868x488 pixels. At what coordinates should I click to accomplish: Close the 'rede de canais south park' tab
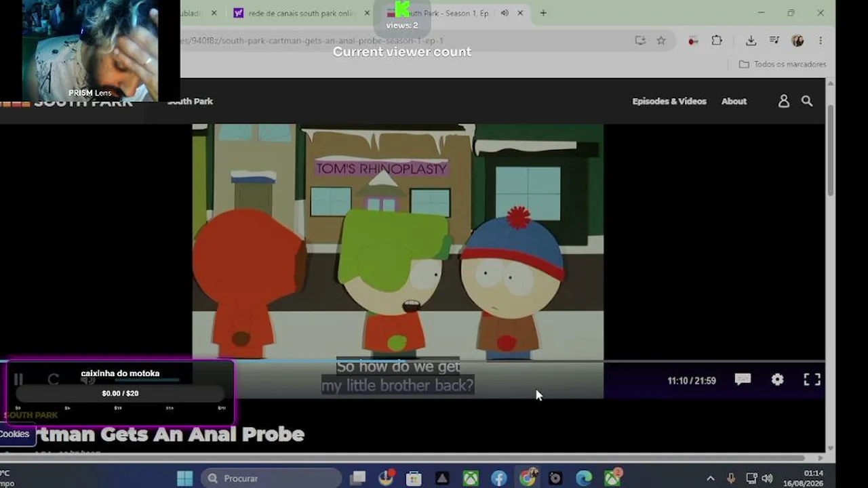click(x=367, y=13)
